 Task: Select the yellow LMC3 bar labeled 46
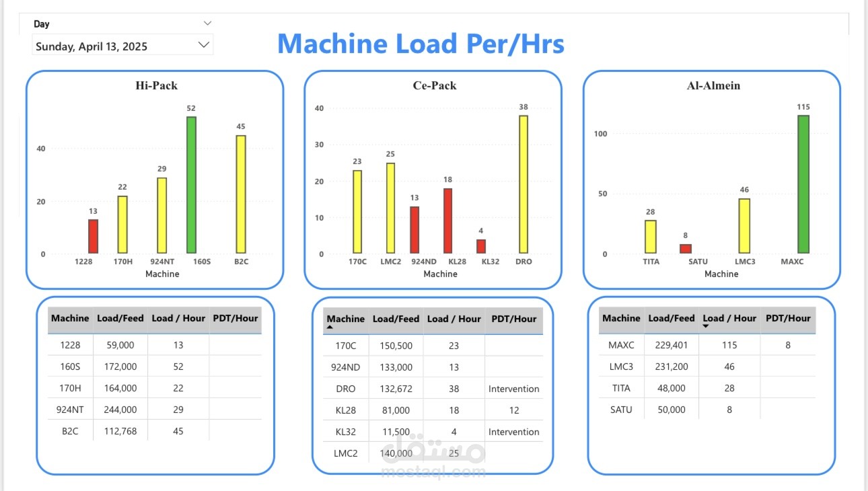point(744,226)
